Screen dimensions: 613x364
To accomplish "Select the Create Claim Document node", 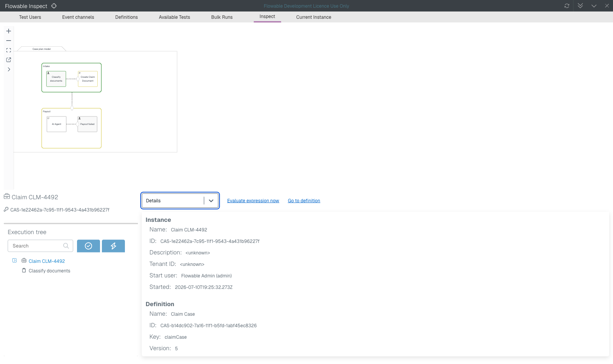I will coord(88,79).
